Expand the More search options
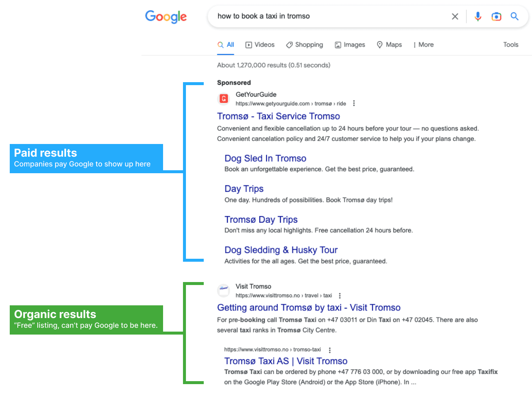Screen dimensions: 532x393 424,45
